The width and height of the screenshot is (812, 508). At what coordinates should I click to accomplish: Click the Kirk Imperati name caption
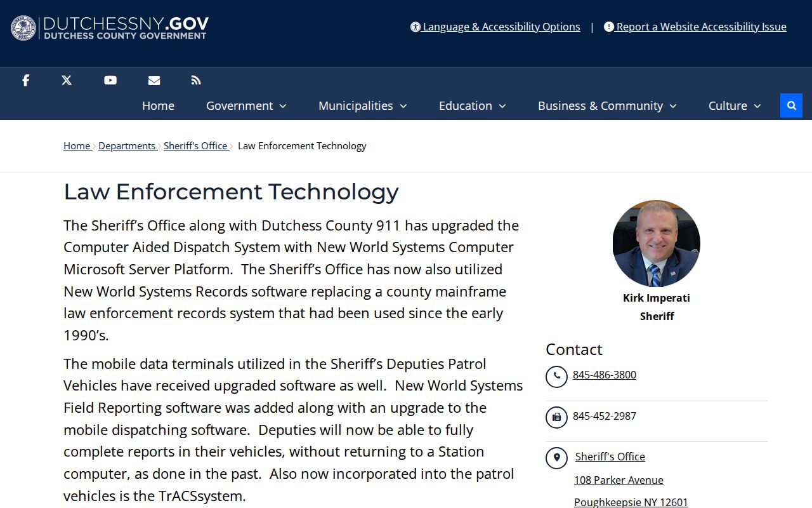pyautogui.click(x=657, y=298)
